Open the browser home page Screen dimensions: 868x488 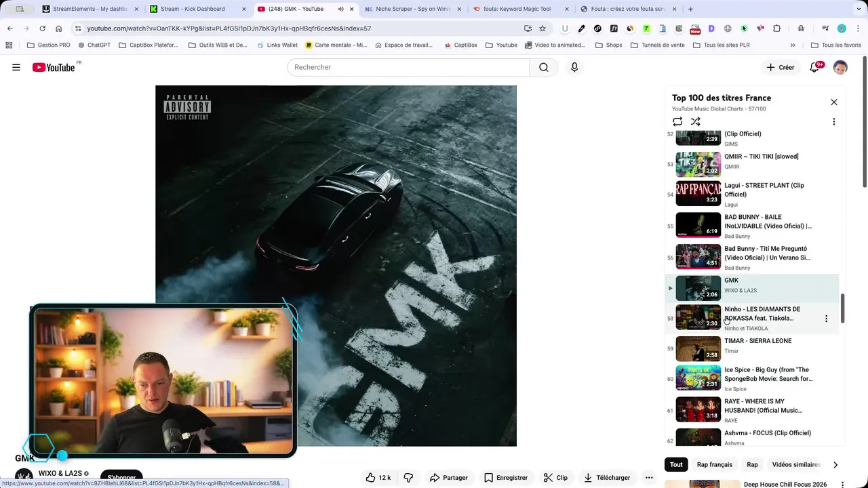[x=58, y=28]
